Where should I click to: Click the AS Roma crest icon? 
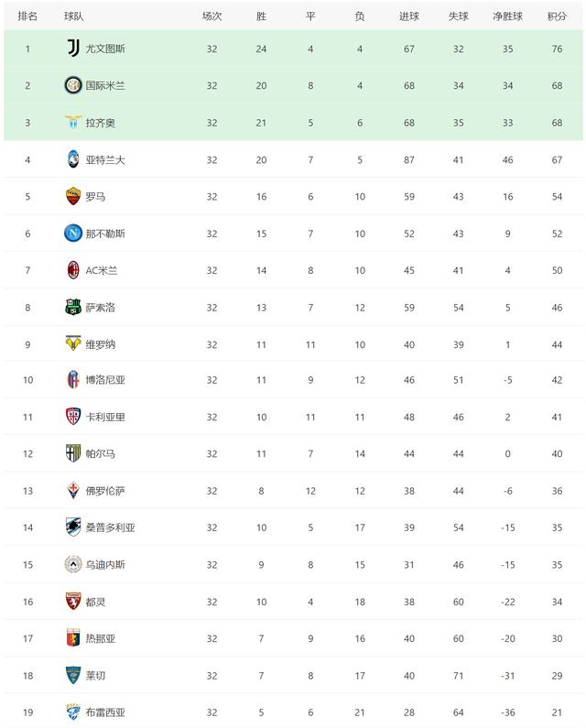click(73, 196)
